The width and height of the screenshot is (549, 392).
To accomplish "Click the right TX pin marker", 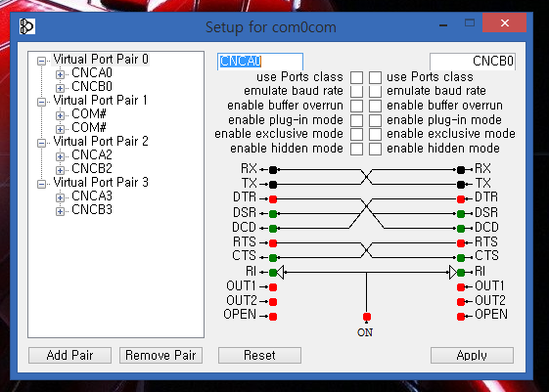I will [461, 185].
